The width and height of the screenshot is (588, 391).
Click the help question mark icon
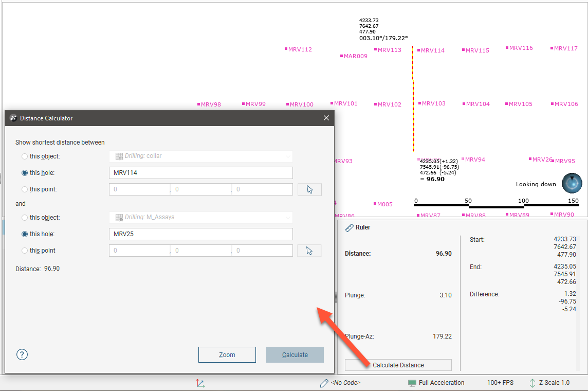22,354
